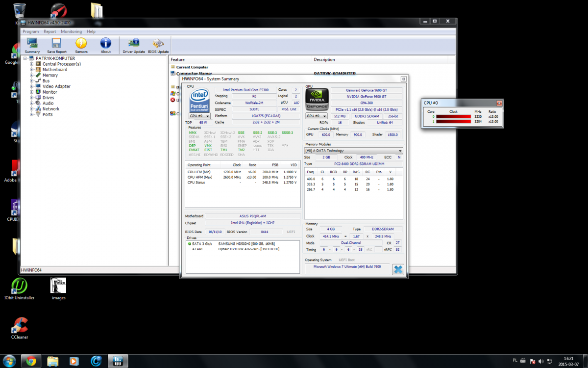Click the 400.0 memory timing row
Viewport: 588px width, 368px height.
point(354,179)
